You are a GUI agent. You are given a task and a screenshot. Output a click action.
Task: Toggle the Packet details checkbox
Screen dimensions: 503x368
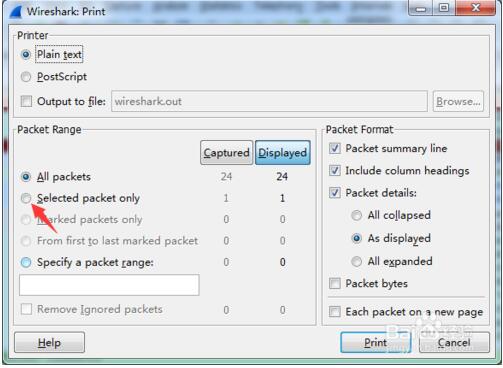(335, 193)
